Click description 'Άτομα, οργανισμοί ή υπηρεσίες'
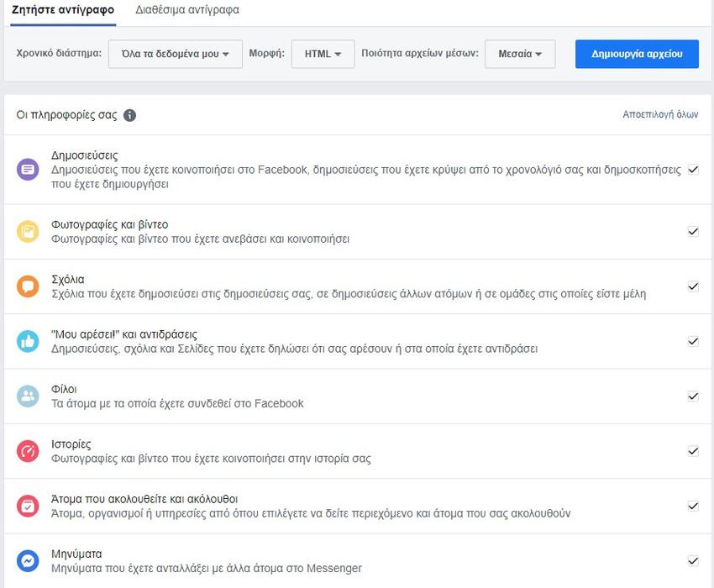The width and height of the screenshot is (714, 588). pos(311,513)
